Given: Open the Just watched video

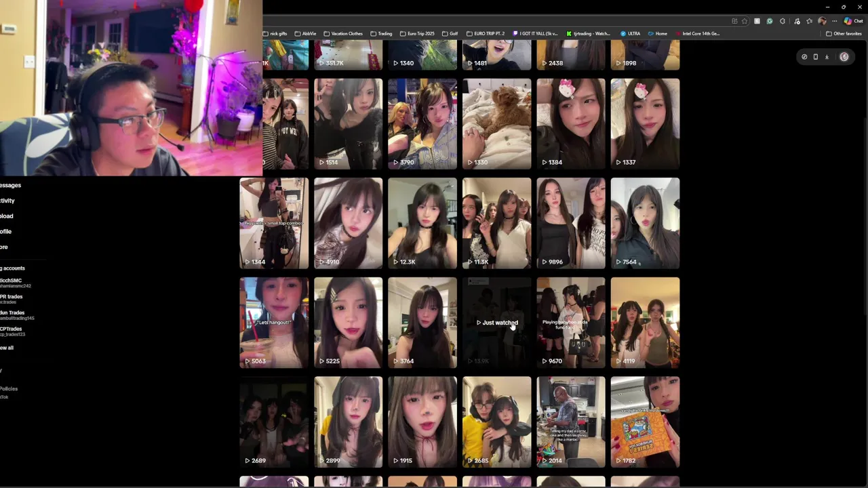Looking at the screenshot, I should pos(496,323).
